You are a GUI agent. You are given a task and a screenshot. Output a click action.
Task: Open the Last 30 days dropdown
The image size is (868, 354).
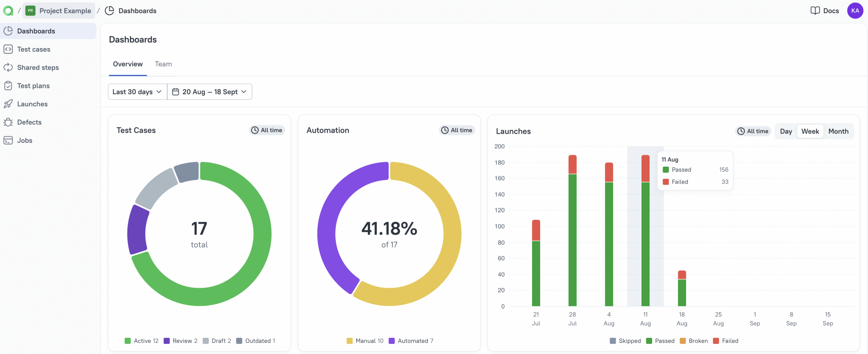[x=137, y=91]
